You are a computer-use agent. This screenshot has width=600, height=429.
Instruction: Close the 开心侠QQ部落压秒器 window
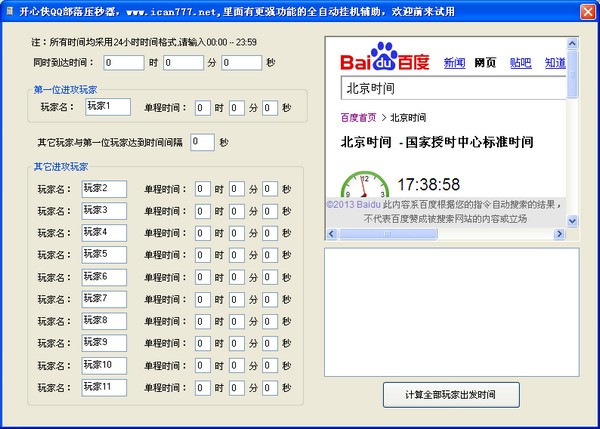tap(588, 12)
